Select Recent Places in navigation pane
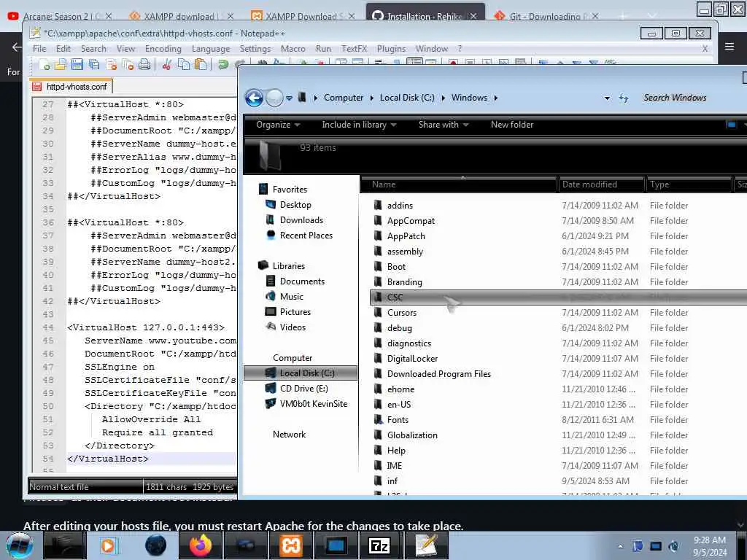This screenshot has height=560, width=747. (306, 236)
